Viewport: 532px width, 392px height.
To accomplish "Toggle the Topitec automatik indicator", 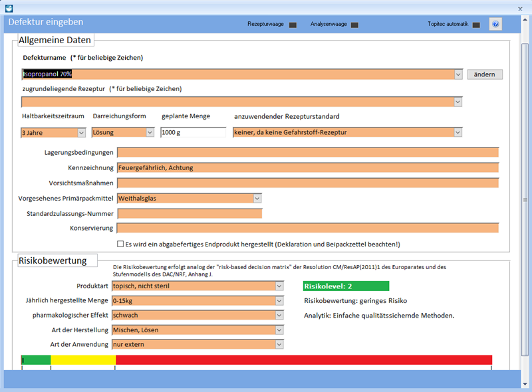I will point(476,25).
